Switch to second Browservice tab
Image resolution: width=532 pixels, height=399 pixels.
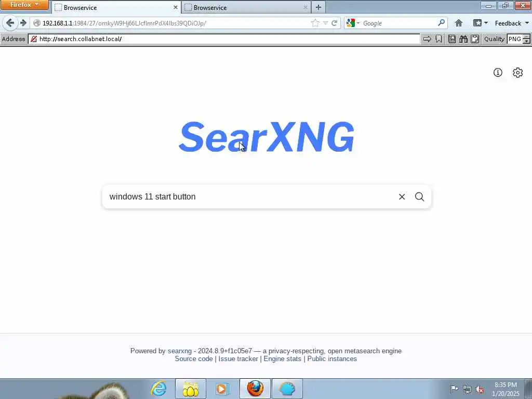coord(246,7)
